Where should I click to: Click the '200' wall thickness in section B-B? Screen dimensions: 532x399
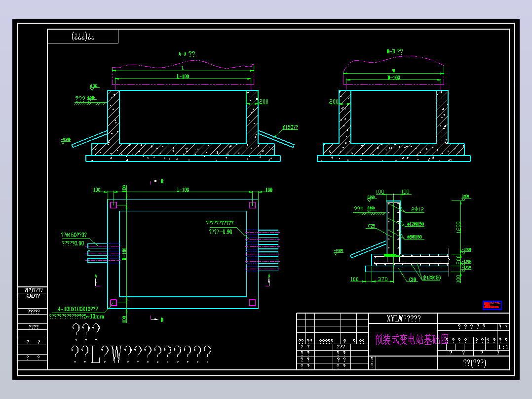point(334,102)
